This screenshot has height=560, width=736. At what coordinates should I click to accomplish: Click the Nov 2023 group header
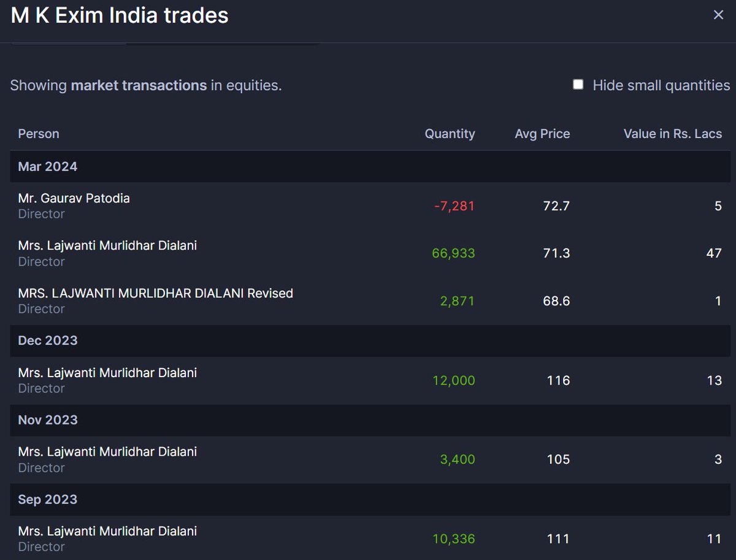(370, 420)
